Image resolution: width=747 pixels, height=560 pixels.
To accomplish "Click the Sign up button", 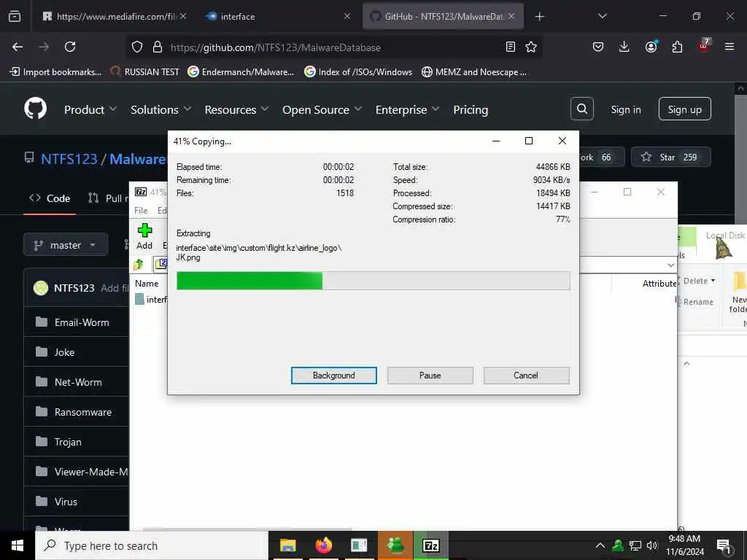I will tap(684, 109).
